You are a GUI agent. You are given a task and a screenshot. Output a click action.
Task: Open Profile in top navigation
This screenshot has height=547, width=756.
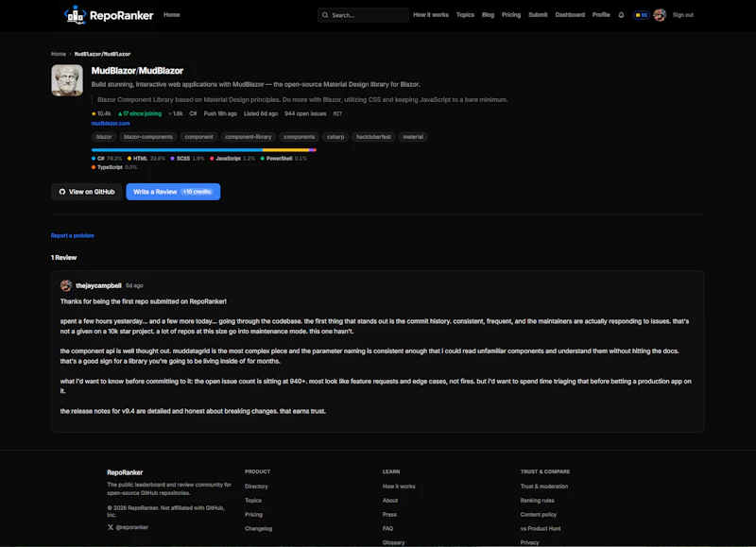601,15
